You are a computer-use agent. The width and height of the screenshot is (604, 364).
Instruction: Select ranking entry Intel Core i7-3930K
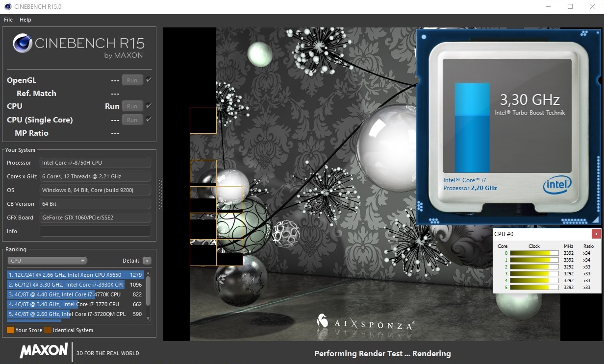[75, 285]
